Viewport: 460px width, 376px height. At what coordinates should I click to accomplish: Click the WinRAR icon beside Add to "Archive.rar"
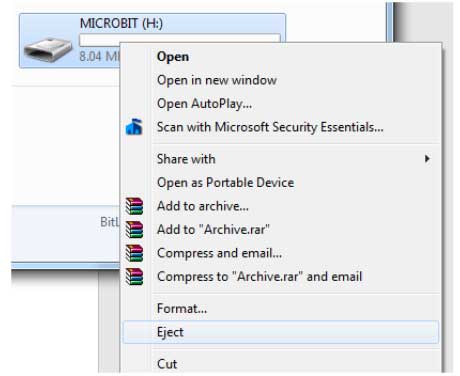[134, 230]
